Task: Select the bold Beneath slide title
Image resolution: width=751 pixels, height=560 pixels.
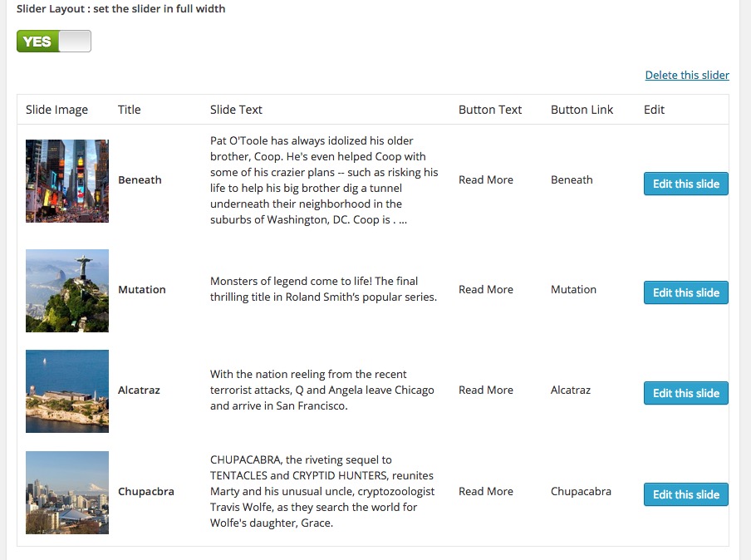Action: click(140, 180)
